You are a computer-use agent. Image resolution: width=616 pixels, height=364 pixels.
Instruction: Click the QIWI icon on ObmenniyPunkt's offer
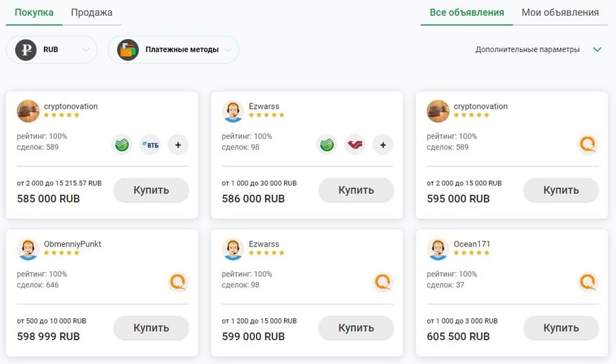point(177,282)
